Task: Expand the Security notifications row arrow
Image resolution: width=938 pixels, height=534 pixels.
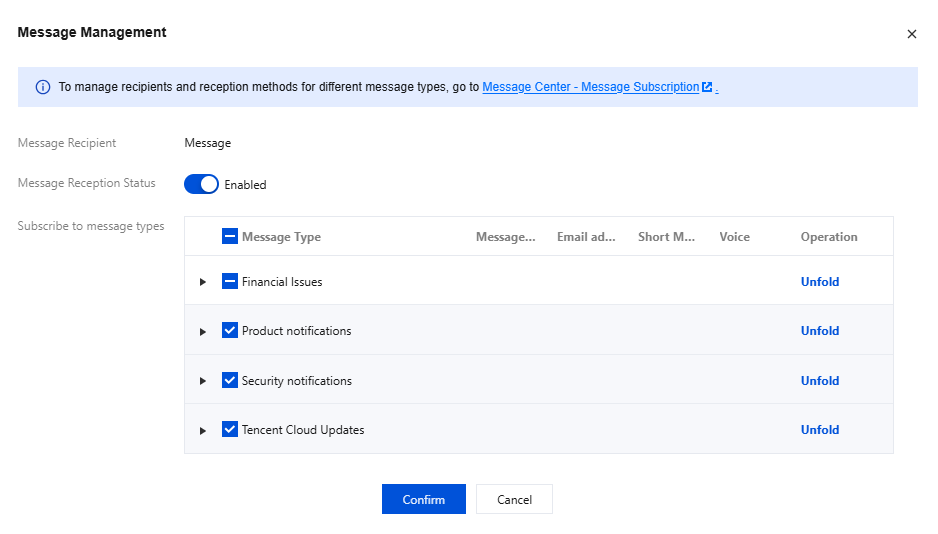Action: click(203, 381)
